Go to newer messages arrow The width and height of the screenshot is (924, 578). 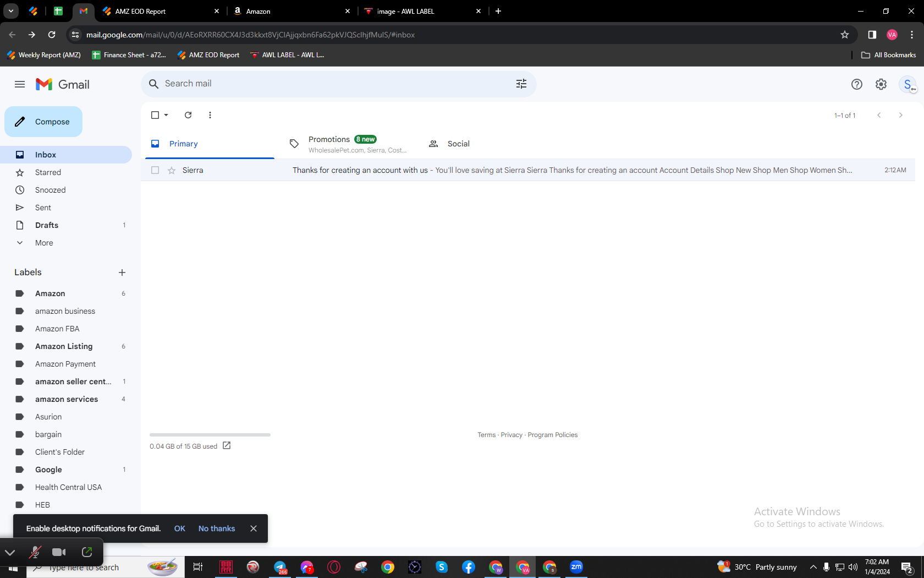pos(879,115)
